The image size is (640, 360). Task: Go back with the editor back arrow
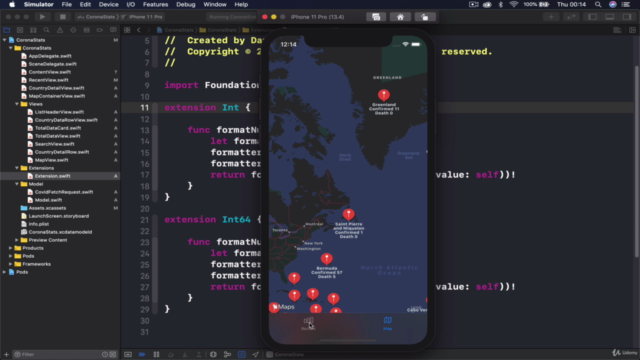coord(139,30)
